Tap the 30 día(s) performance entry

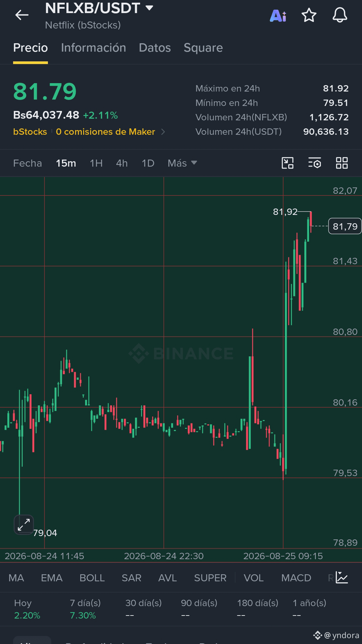coord(143,609)
